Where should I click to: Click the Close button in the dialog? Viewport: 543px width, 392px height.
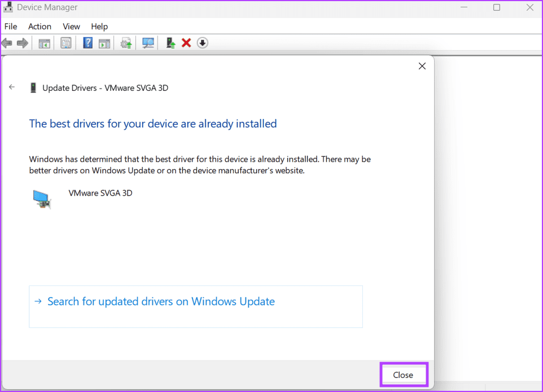403,375
